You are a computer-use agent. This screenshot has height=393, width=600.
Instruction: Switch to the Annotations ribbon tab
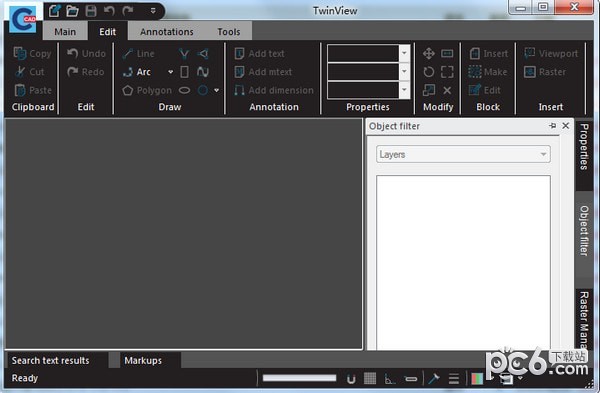[x=166, y=32]
